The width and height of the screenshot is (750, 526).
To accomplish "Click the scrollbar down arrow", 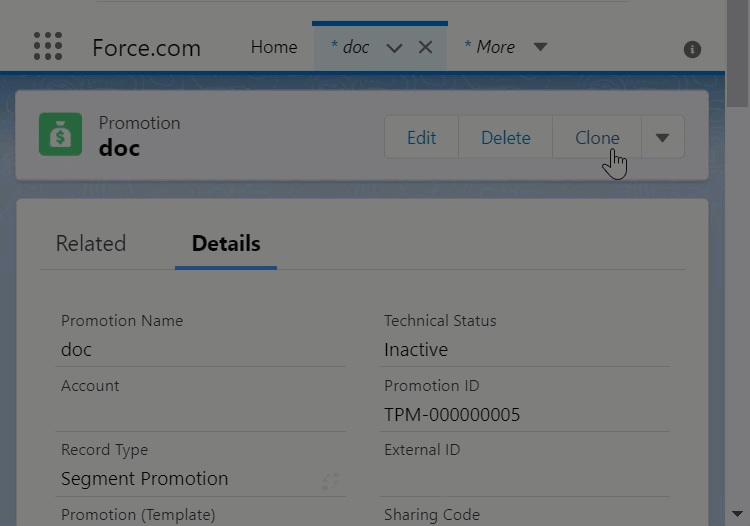I will 738,512.
